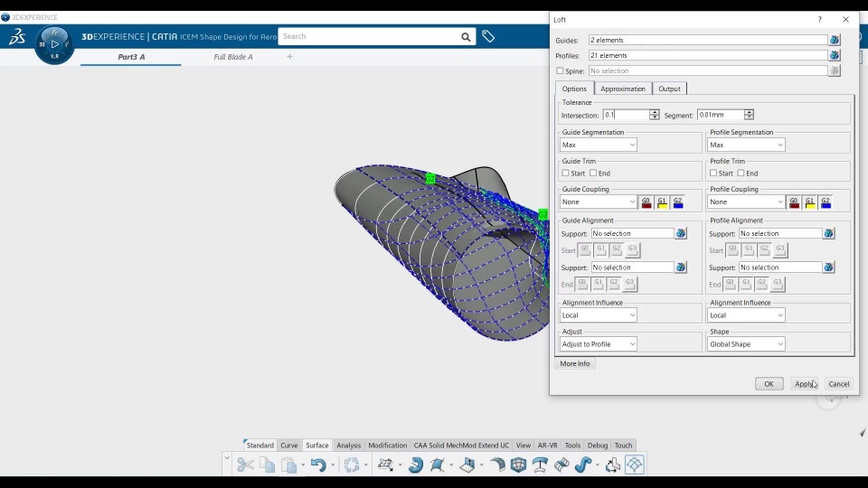The height and width of the screenshot is (488, 868).
Task: Click the Paste icon in toolbar
Action: point(289,465)
